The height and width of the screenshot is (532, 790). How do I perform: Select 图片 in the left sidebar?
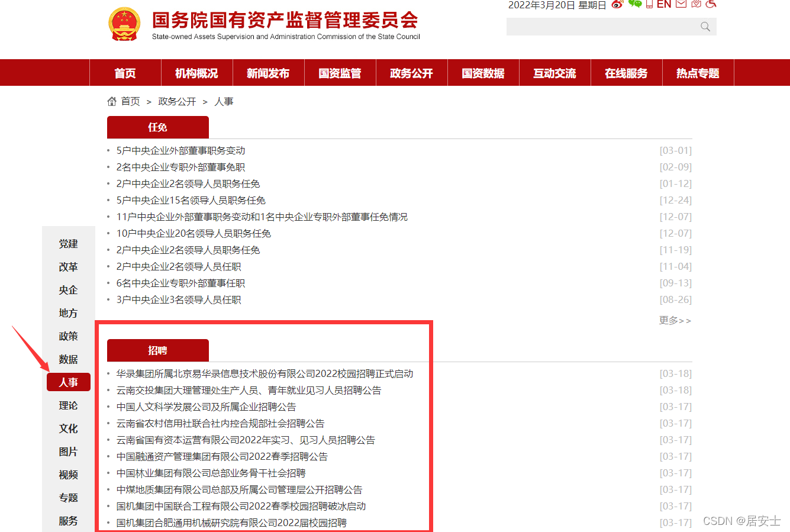[68, 452]
